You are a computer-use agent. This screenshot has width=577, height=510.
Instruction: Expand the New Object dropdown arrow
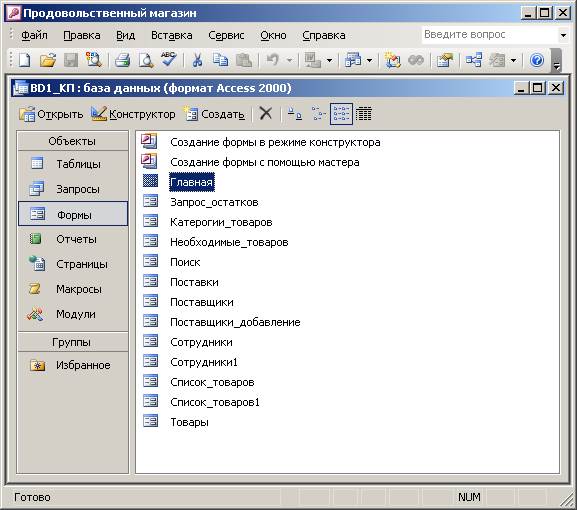click(x=513, y=60)
